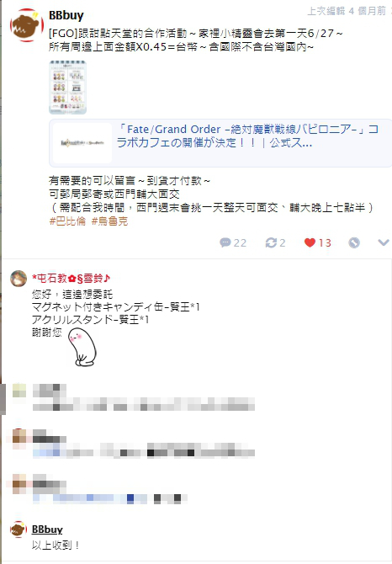Open the Fate/Grand Order collab cafe link

(247, 136)
